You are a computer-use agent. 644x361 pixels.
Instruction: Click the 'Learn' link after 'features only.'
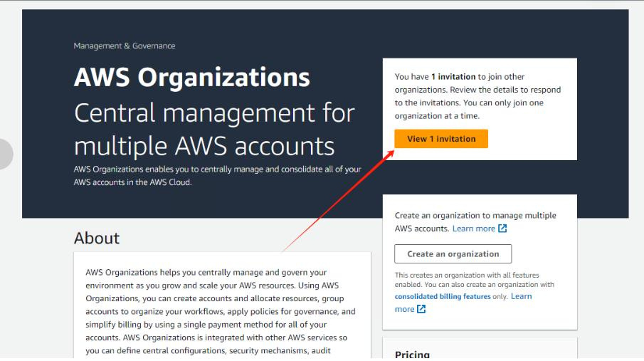[521, 296]
